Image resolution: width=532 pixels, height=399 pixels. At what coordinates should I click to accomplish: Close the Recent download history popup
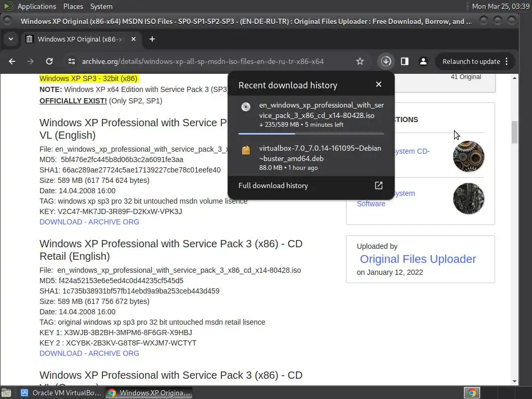[x=379, y=84]
